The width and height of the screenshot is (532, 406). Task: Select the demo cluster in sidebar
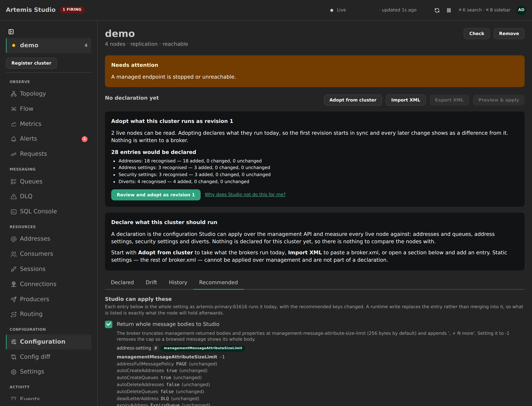[49, 45]
